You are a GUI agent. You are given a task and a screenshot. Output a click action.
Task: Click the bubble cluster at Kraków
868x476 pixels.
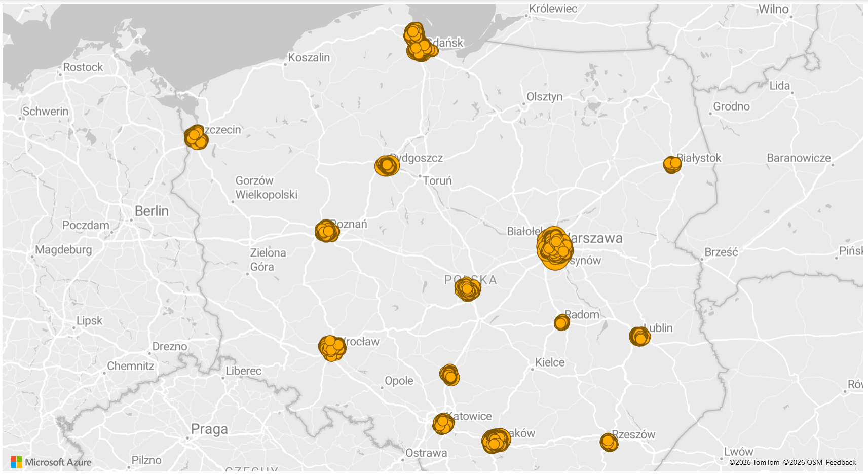pos(496,441)
